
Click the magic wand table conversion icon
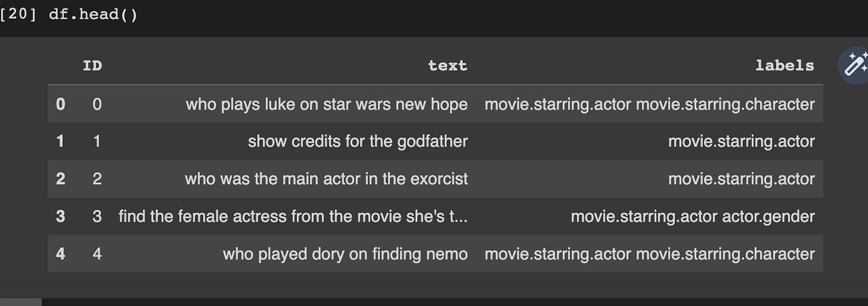coord(854,65)
